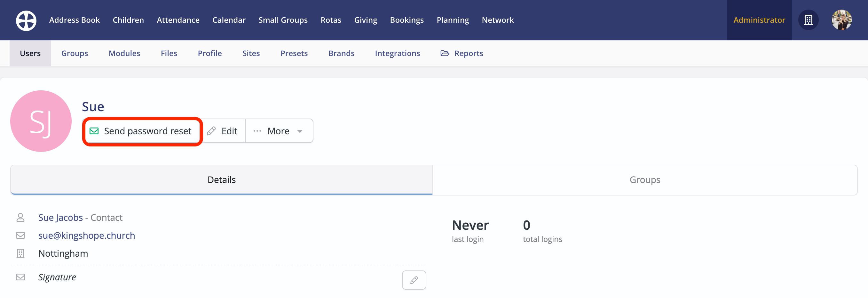The height and width of the screenshot is (298, 868).
Task: Click the building icon next to Nottingham
Action: [20, 253]
